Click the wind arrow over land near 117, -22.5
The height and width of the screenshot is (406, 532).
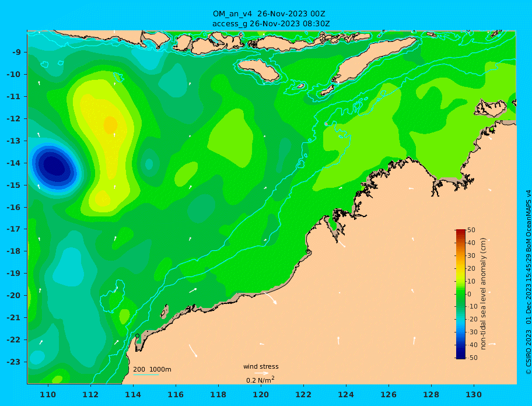click(x=192, y=351)
